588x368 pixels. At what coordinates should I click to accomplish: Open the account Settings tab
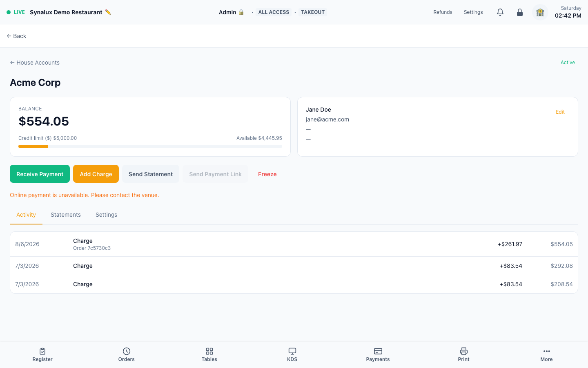coord(107,215)
